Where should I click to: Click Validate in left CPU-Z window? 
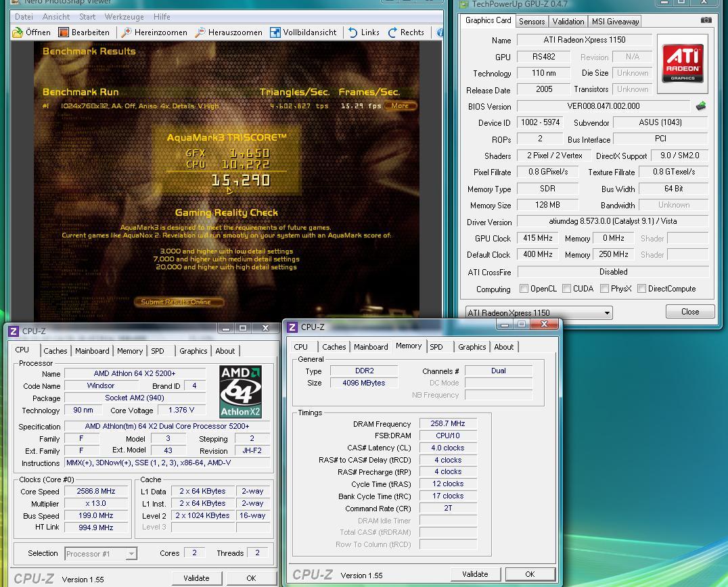(196, 578)
